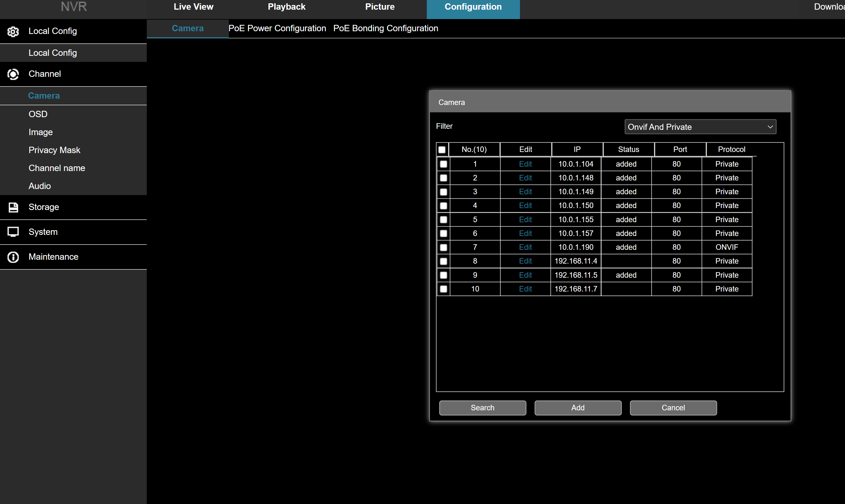
Task: Click the Status column header
Action: coord(628,150)
